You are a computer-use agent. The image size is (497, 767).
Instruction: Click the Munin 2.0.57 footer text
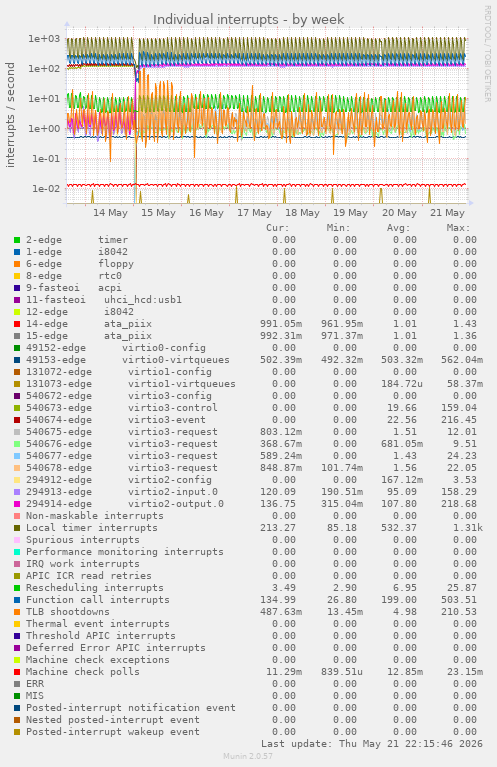248,756
